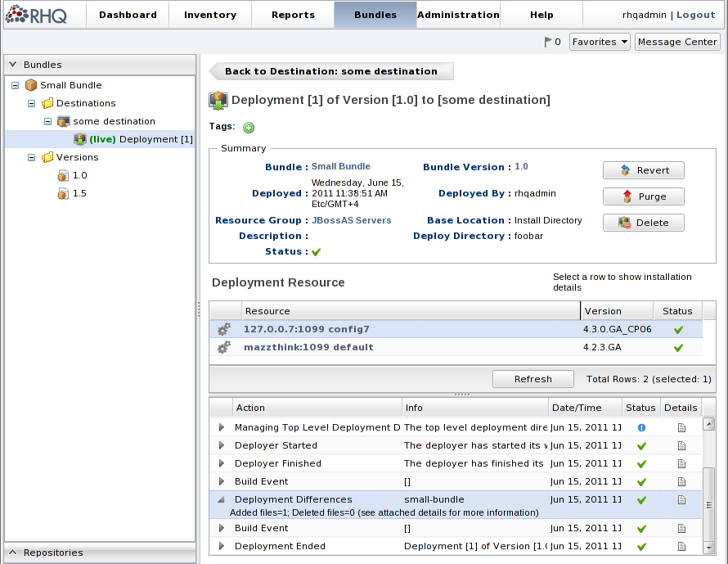This screenshot has width=728, height=564.
Task: Click the blue info status icon for Managing Top Level Deployment
Action: pos(641,427)
